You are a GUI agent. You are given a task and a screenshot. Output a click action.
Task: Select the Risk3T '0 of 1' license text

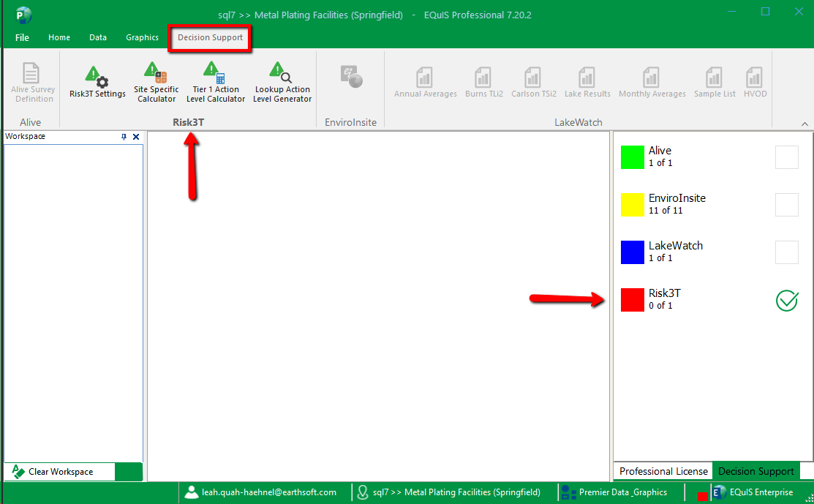[660, 306]
